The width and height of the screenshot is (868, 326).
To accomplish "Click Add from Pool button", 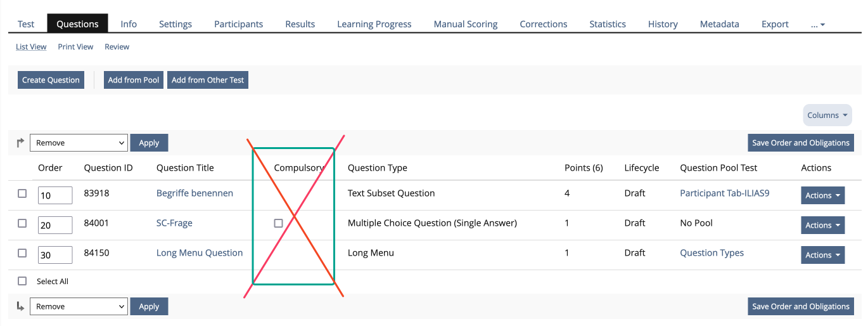I will click(133, 80).
